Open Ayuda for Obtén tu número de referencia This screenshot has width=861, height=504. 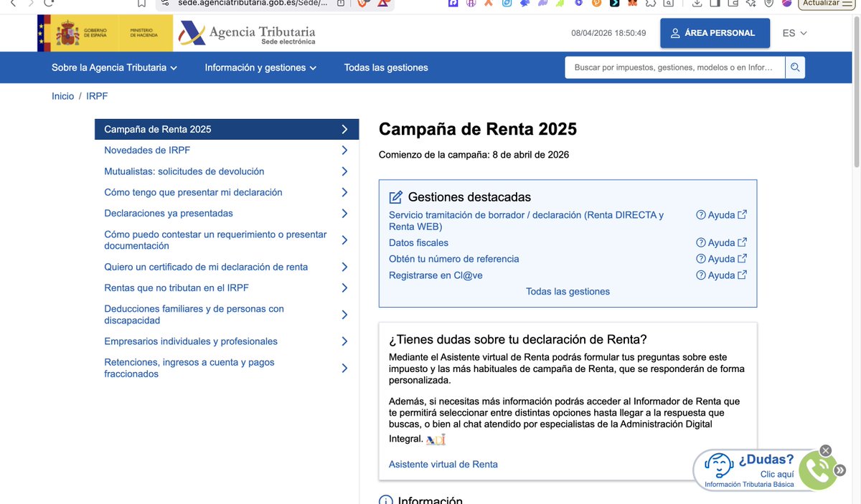[x=721, y=259]
